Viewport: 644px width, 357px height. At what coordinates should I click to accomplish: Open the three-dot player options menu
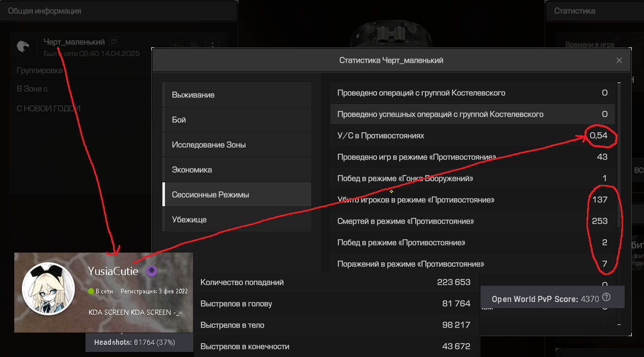(x=212, y=45)
